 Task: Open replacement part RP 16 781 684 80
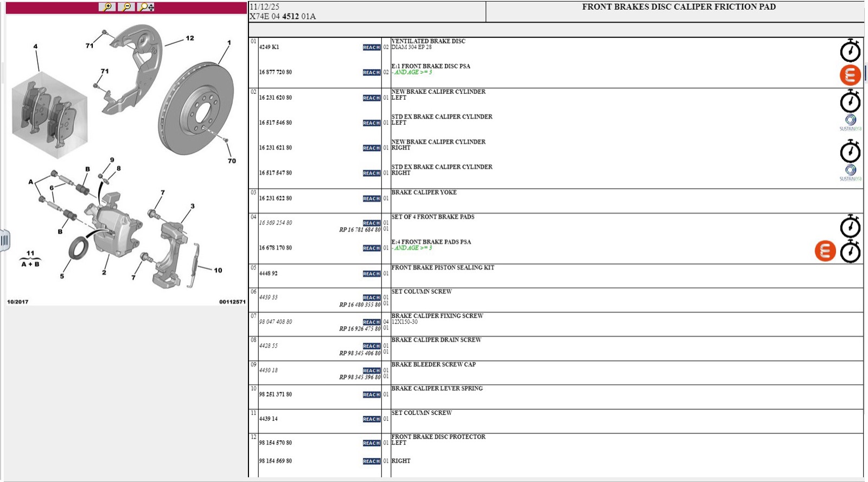pyautogui.click(x=360, y=230)
